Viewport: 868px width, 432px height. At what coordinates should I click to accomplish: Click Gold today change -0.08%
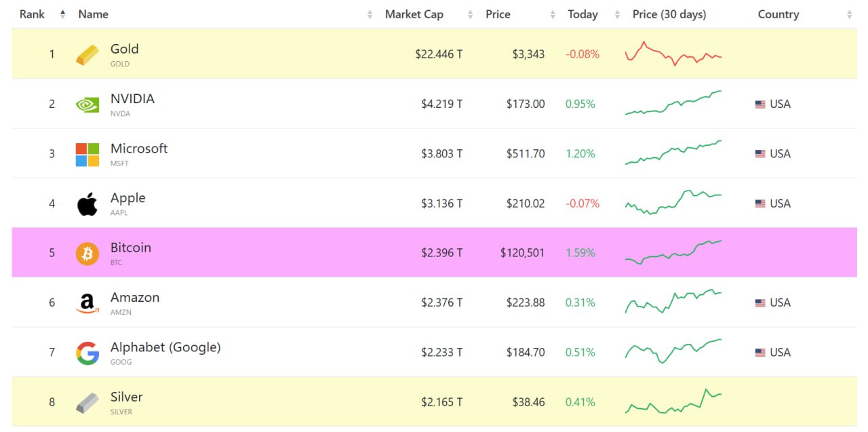(x=583, y=54)
